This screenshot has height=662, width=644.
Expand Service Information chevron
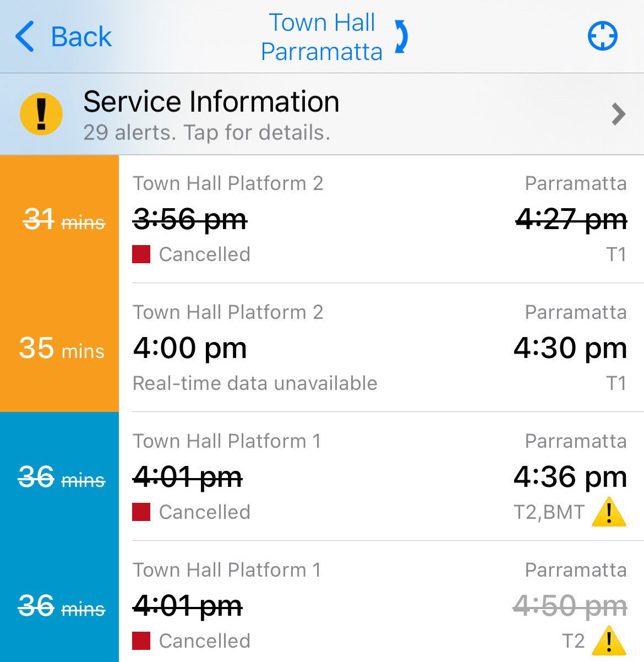point(619,114)
